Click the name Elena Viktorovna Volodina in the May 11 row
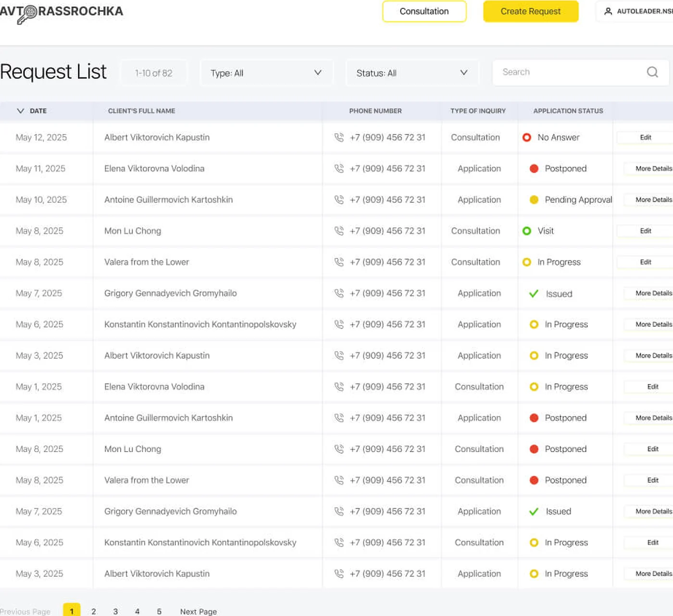The image size is (673, 616). [154, 169]
